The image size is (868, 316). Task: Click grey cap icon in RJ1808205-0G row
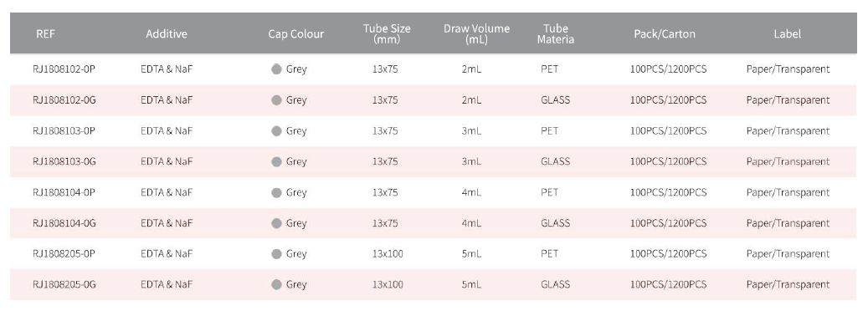pos(276,285)
